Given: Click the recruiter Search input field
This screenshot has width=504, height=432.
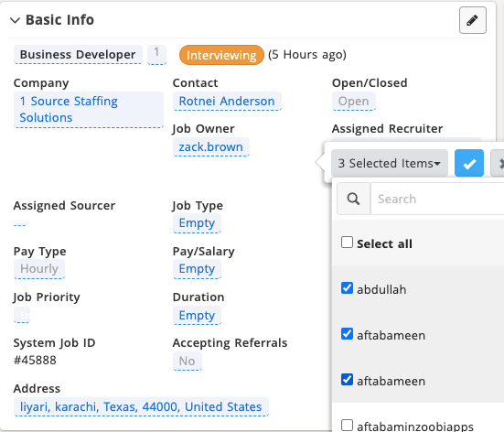Looking at the screenshot, I should tap(437, 199).
